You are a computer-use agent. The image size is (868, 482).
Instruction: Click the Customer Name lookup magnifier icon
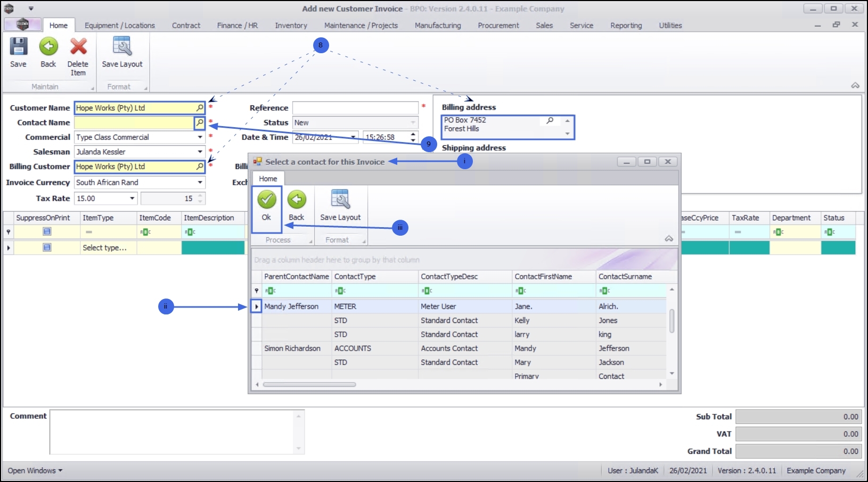point(200,108)
